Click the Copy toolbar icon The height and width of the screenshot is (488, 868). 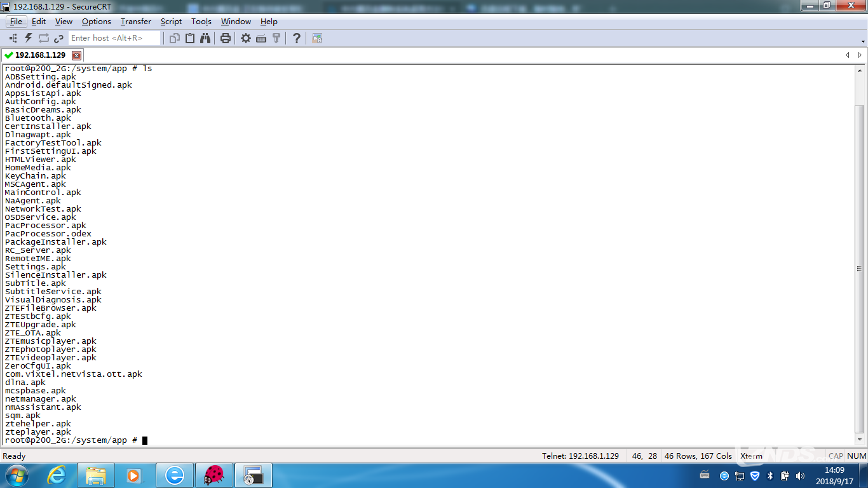pos(175,38)
